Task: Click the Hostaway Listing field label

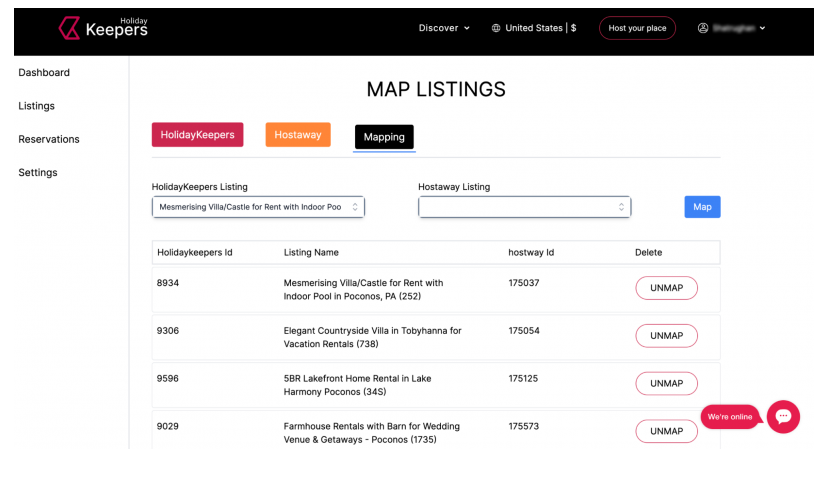Action: [454, 187]
